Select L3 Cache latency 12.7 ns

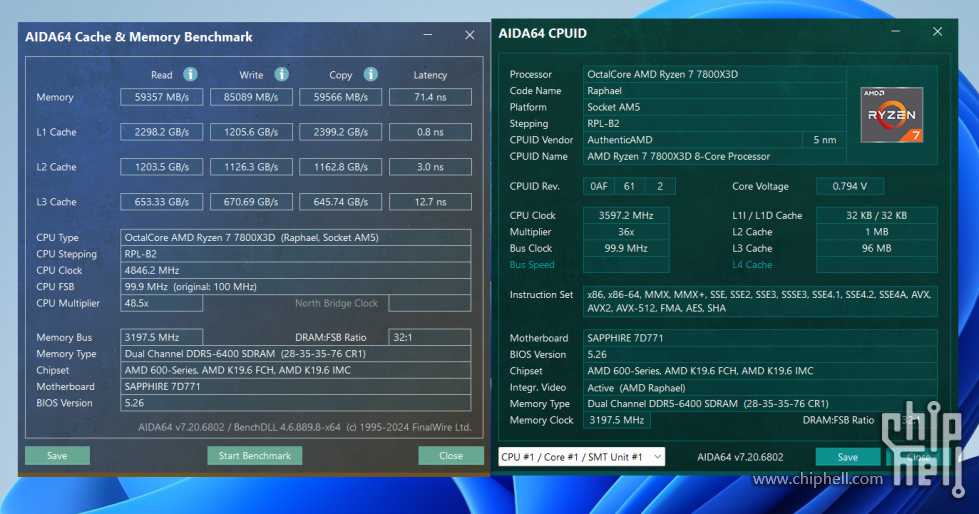pyautogui.click(x=430, y=202)
